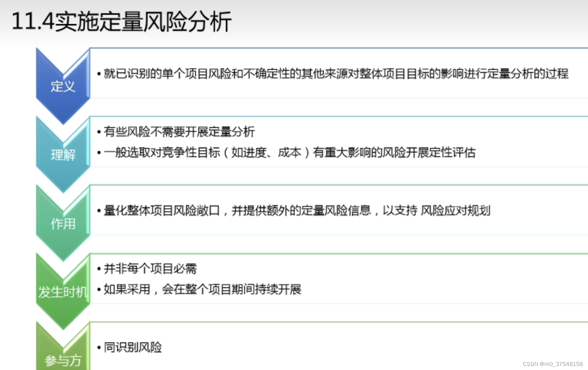Click the bullet 并非每个项目必需
Image resolution: width=588 pixels, height=370 pixels.
[150, 269]
